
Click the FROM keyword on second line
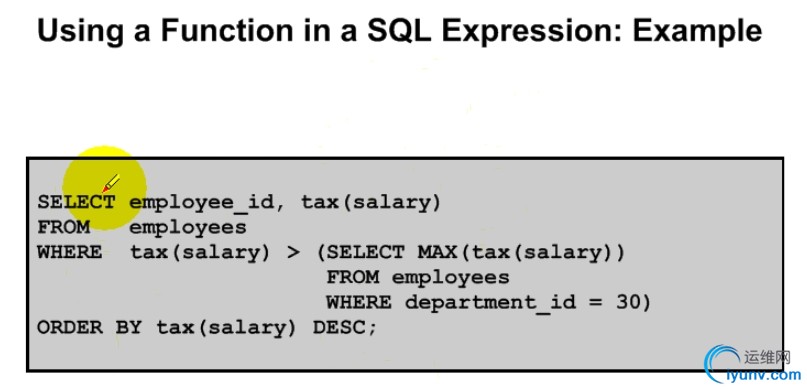coord(63,227)
